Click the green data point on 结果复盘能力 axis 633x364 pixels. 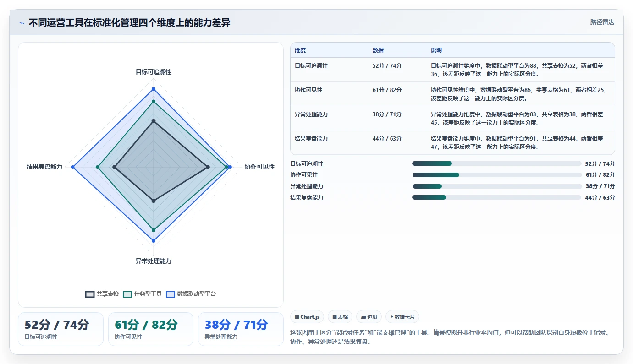(x=97, y=167)
